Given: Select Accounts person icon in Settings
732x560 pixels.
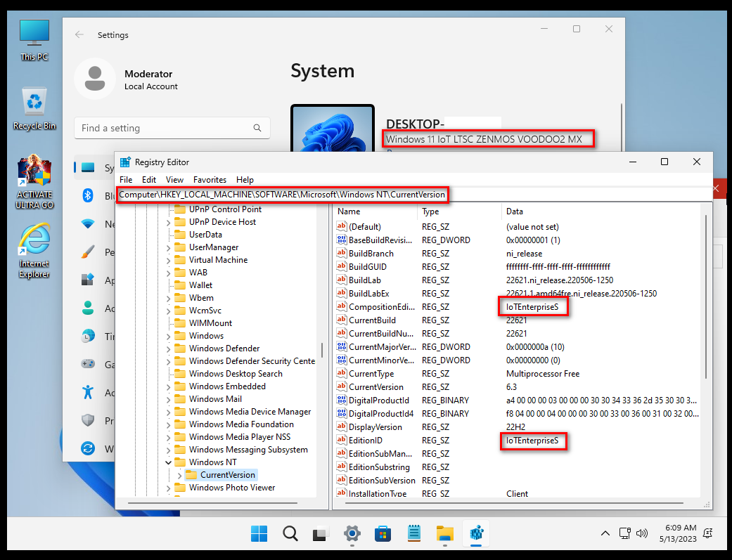Looking at the screenshot, I should point(88,308).
